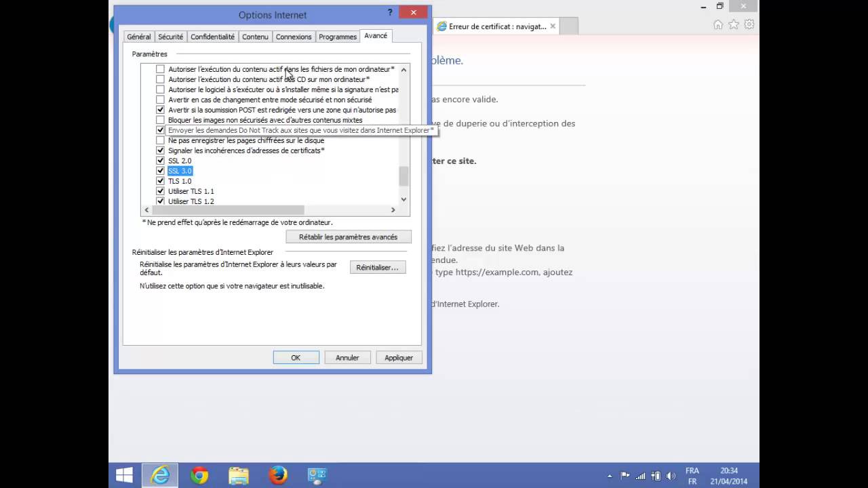868x488 pixels.
Task: Select the TLS 1.0 list item text
Action: click(180, 181)
